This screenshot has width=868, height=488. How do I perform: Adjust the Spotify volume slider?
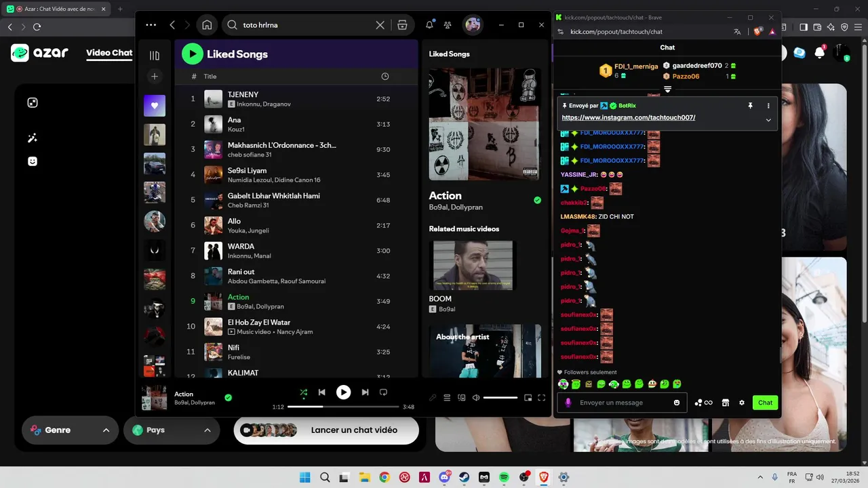click(x=500, y=398)
